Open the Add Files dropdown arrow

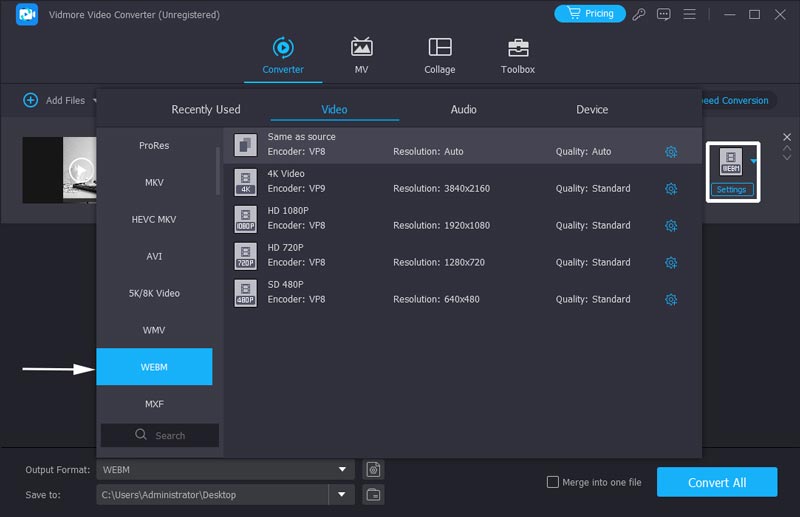[x=96, y=100]
